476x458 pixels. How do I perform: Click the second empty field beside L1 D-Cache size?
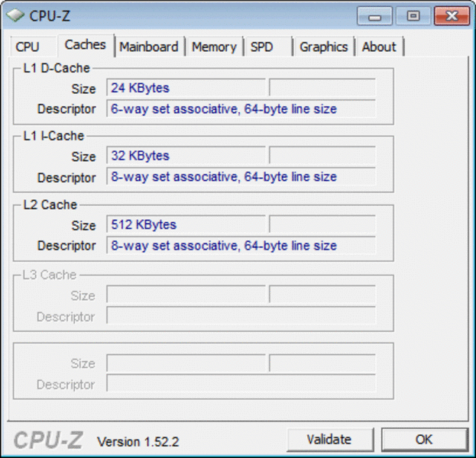click(322, 88)
